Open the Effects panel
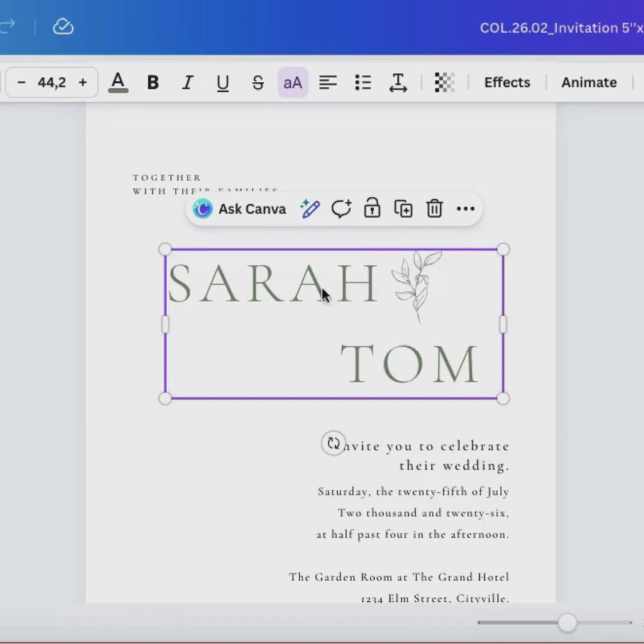The image size is (644, 644). pyautogui.click(x=508, y=82)
